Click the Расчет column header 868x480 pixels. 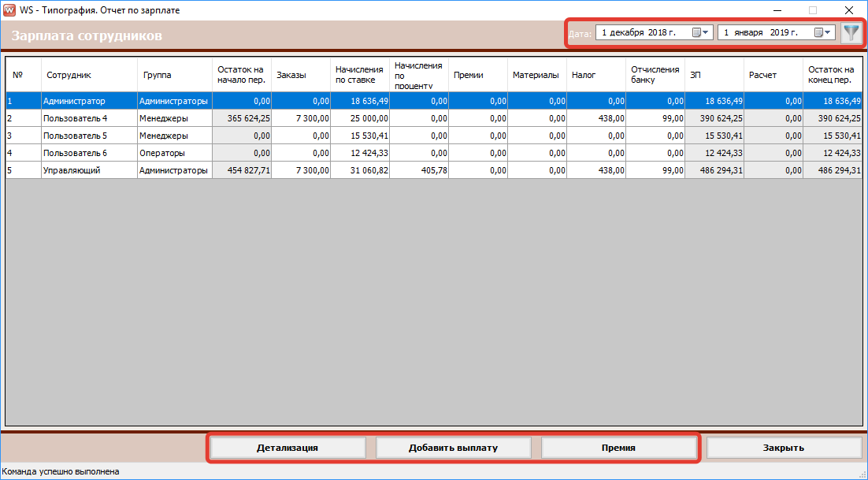[x=773, y=75]
